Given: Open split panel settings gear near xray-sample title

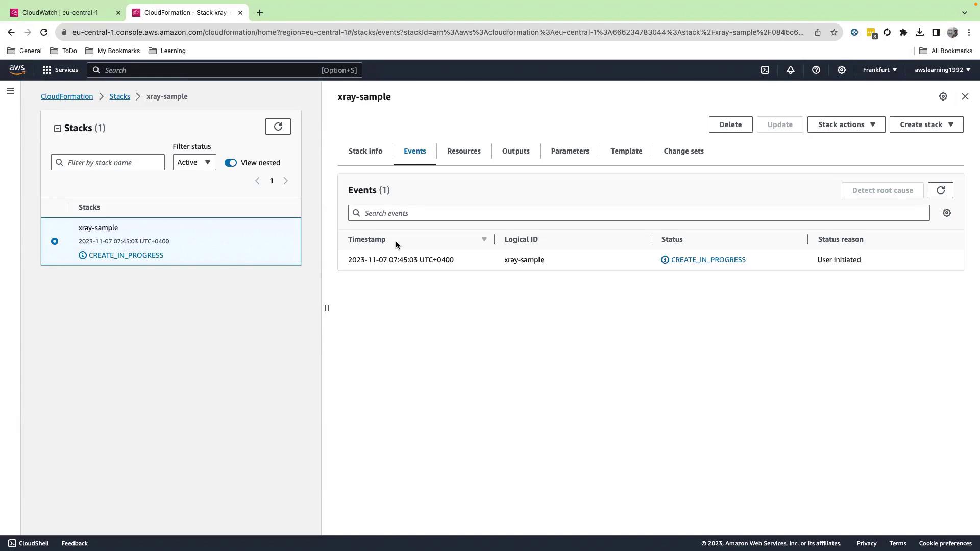Looking at the screenshot, I should coord(943,97).
